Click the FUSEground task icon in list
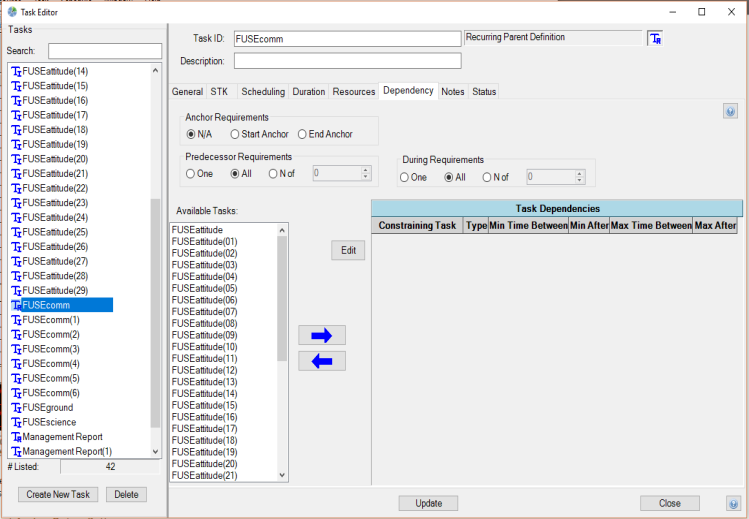Viewport: 749px width, 519px height. 16,408
